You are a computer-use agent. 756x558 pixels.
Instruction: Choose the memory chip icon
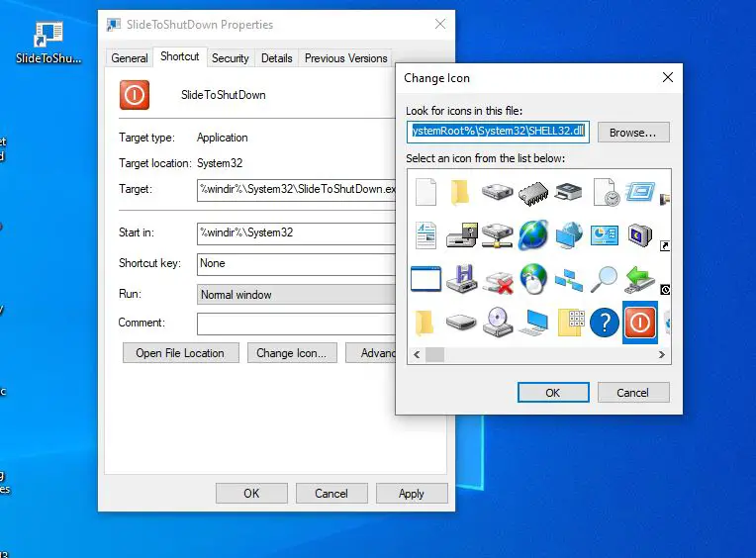coord(533,193)
